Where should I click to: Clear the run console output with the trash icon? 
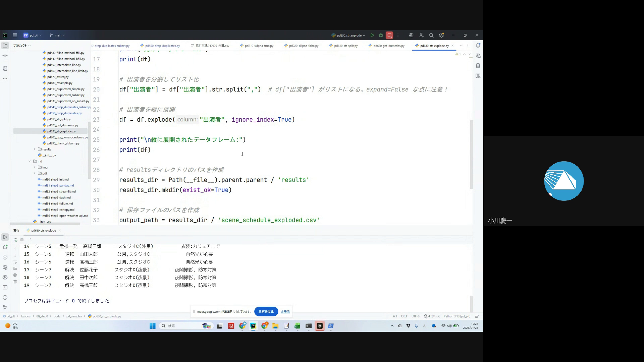pos(15,282)
